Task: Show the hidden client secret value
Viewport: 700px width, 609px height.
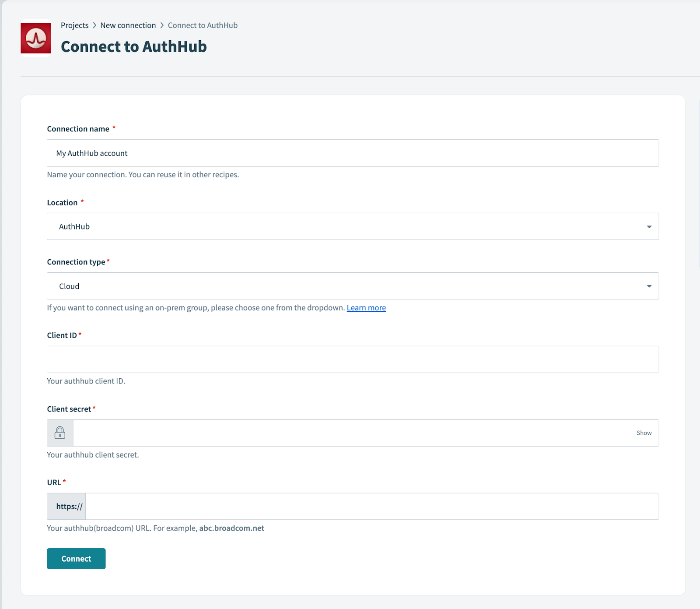Action: coord(643,433)
